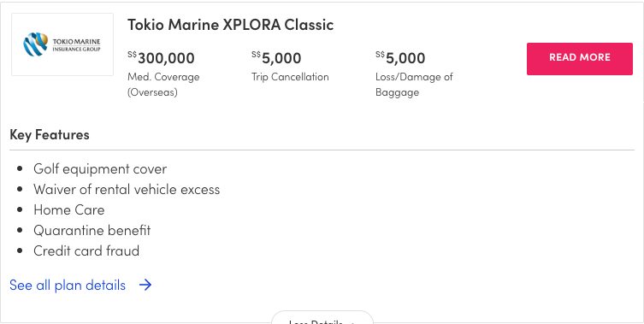Click the arrow icon beside plan details
The width and height of the screenshot is (644, 324).
145,285
